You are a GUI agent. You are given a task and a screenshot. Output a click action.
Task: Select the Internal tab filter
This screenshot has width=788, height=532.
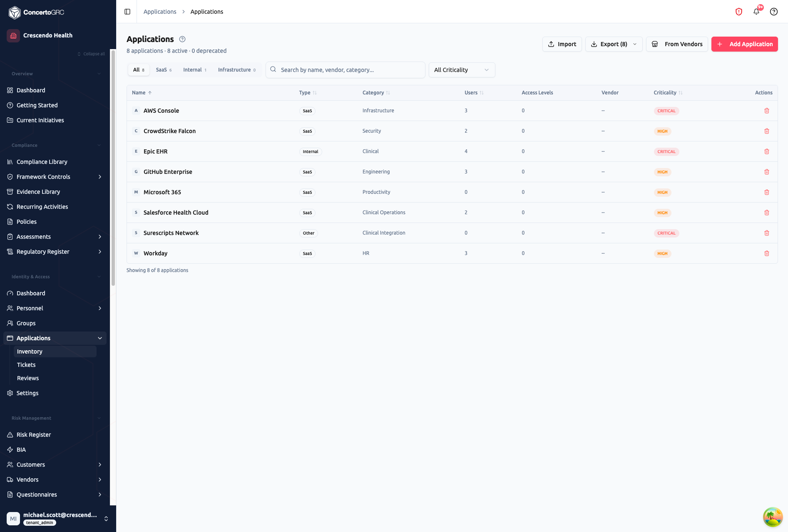click(195, 70)
